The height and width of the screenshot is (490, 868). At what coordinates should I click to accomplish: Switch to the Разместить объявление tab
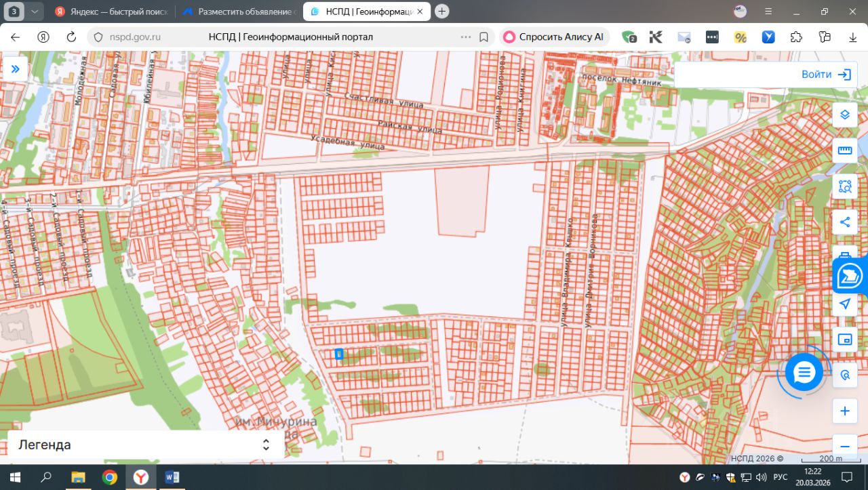point(238,12)
